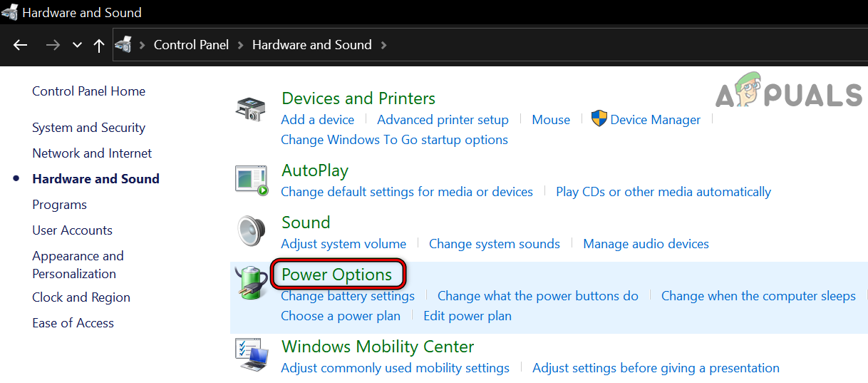The width and height of the screenshot is (868, 383).
Task: Open Choose a power plan link
Action: 341,316
